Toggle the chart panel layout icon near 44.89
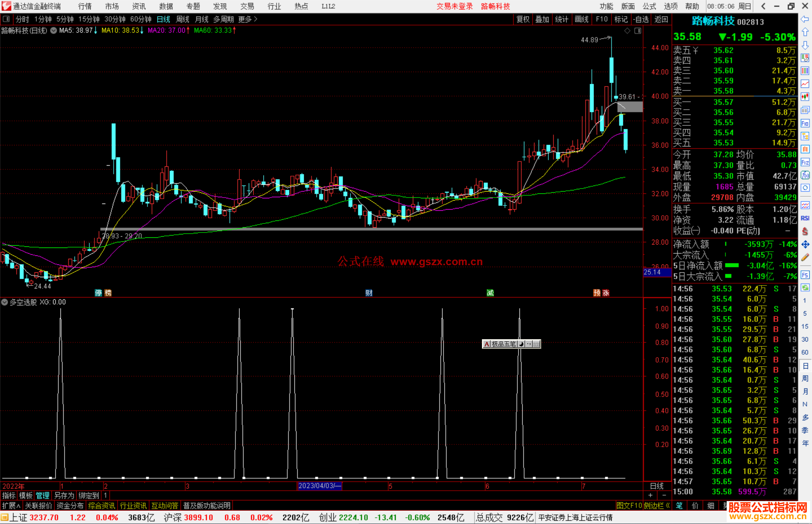 coord(638,31)
